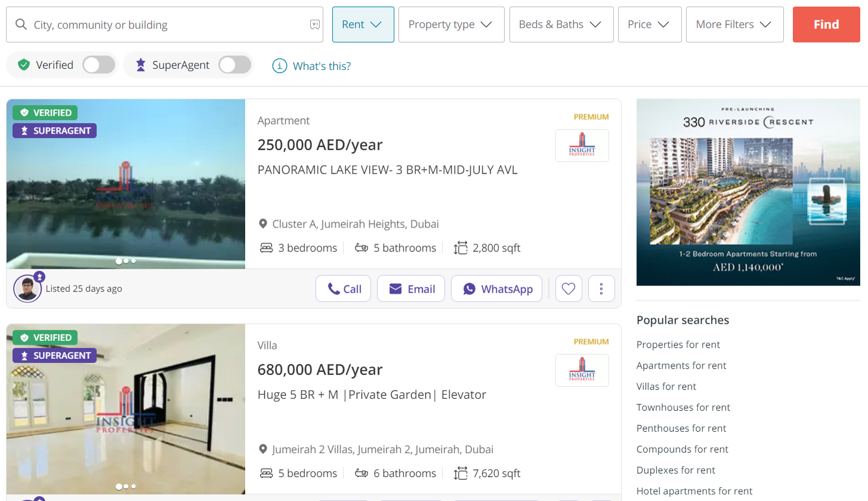This screenshot has height=501, width=868.
Task: Click the green Verified shield icon in filters
Action: click(x=24, y=65)
